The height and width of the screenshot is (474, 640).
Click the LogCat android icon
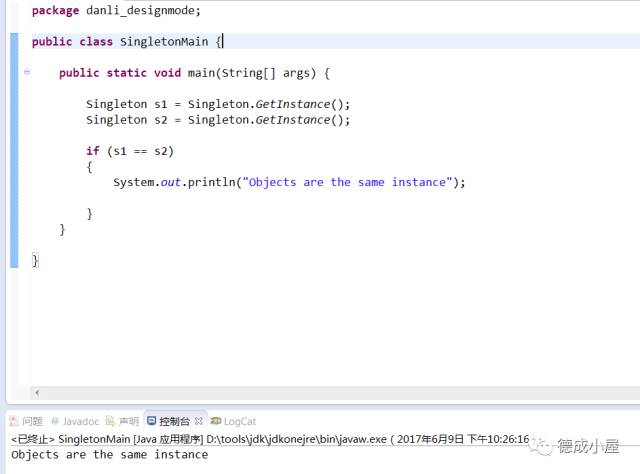tap(216, 421)
